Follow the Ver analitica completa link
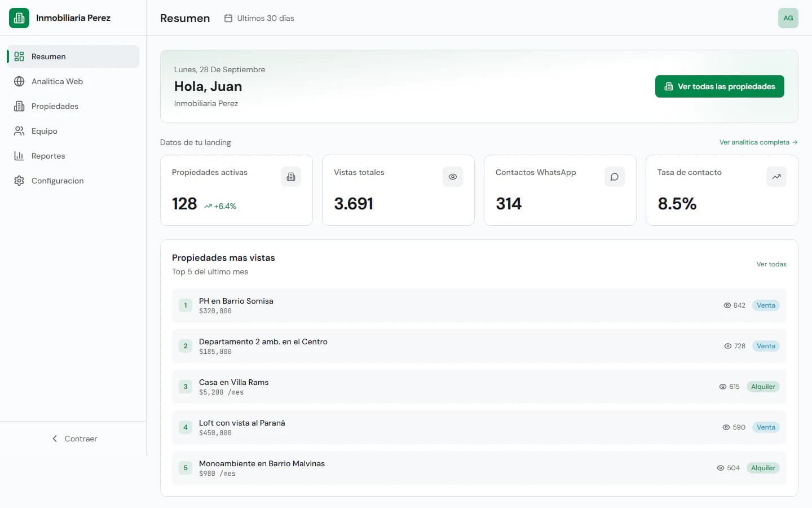Image resolution: width=812 pixels, height=508 pixels. pyautogui.click(x=758, y=142)
